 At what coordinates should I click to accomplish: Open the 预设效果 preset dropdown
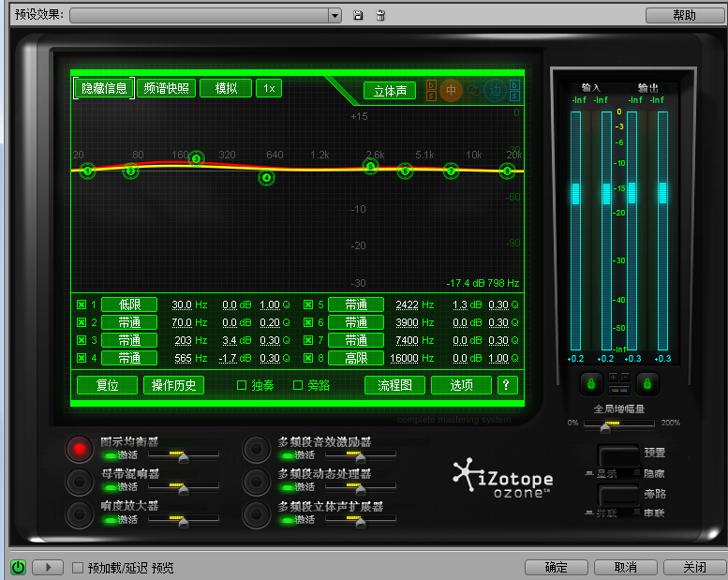coord(334,15)
